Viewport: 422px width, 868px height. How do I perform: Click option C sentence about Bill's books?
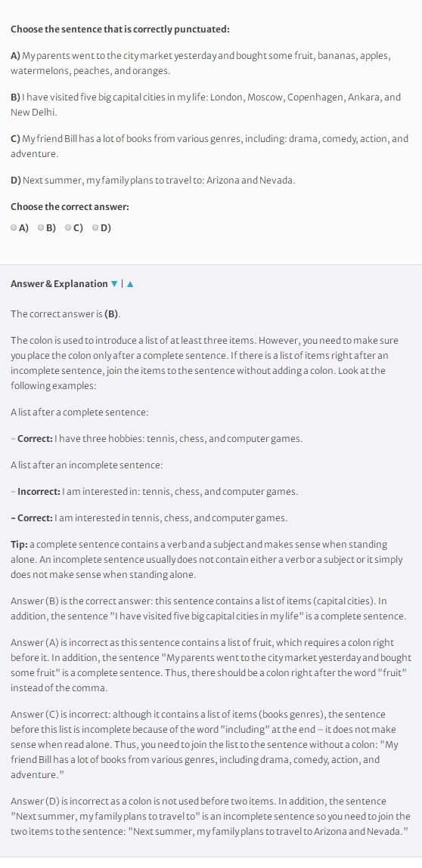point(209,146)
